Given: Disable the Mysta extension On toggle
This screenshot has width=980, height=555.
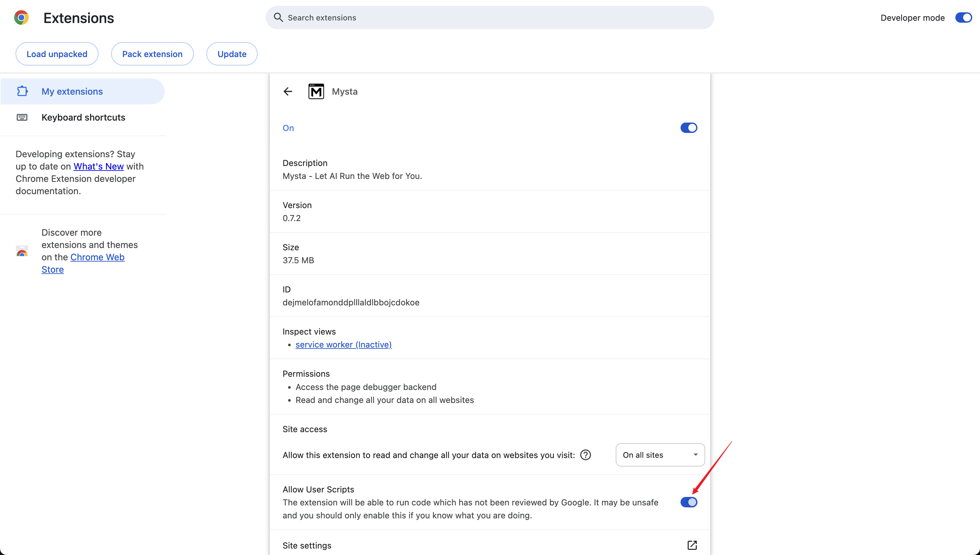Looking at the screenshot, I should click(689, 128).
